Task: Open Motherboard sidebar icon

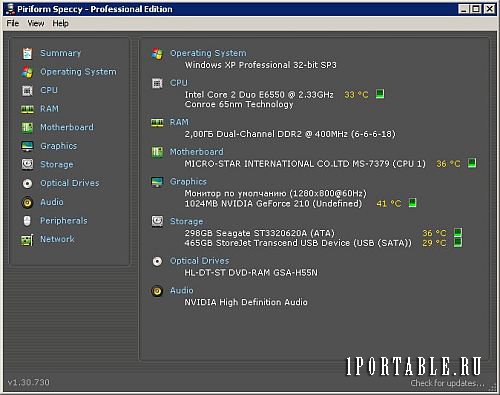Action: point(27,128)
